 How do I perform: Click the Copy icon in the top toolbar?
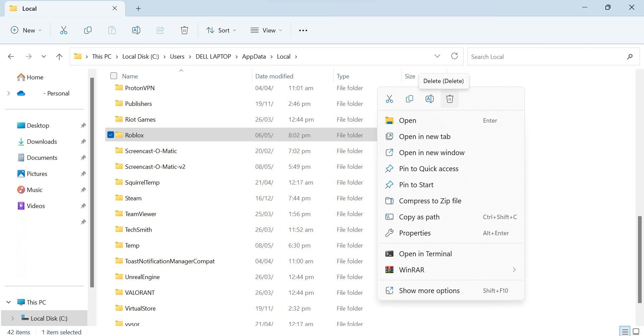(88, 30)
